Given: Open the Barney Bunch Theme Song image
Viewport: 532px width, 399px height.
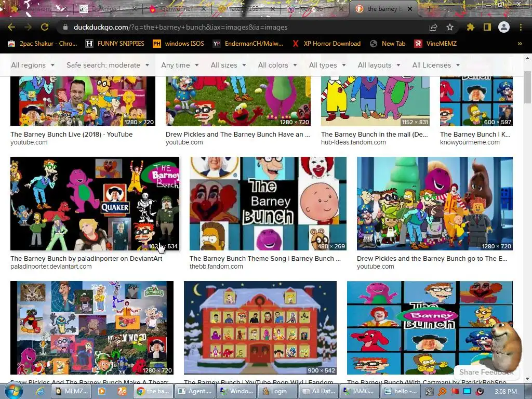Looking at the screenshot, I should (268, 204).
